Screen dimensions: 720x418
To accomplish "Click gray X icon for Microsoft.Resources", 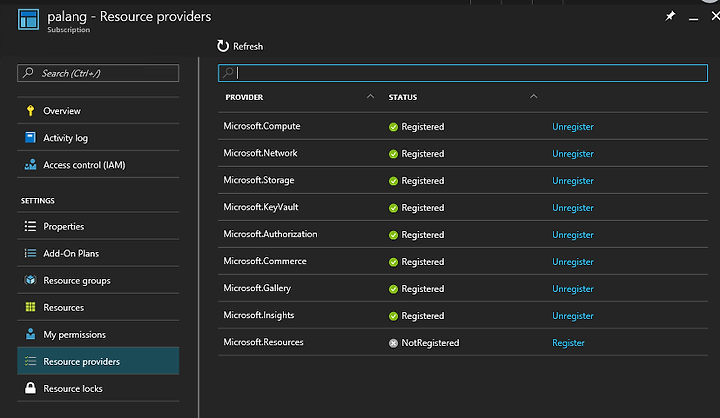I will click(393, 343).
